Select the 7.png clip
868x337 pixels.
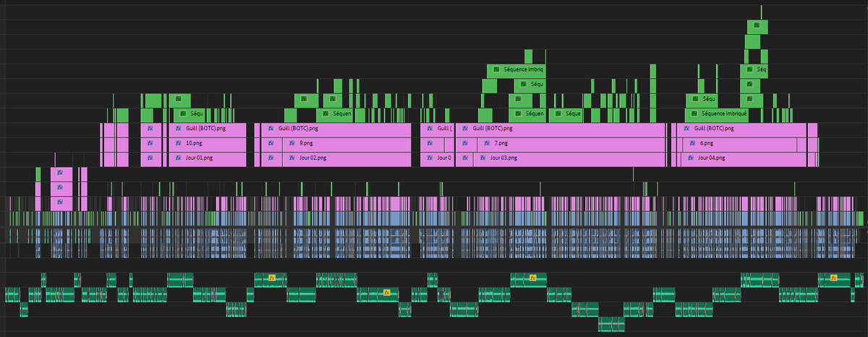tap(571, 143)
